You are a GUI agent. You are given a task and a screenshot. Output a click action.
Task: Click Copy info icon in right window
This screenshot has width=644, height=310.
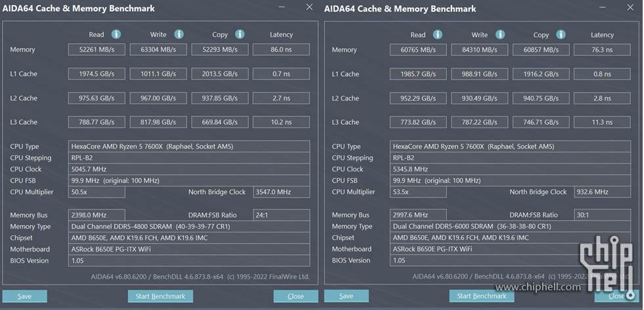561,35
